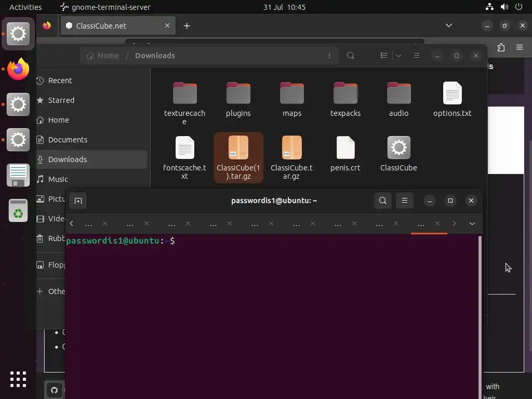Open Floppy location in Files sidebar
532x399 pixels.
(51, 264)
